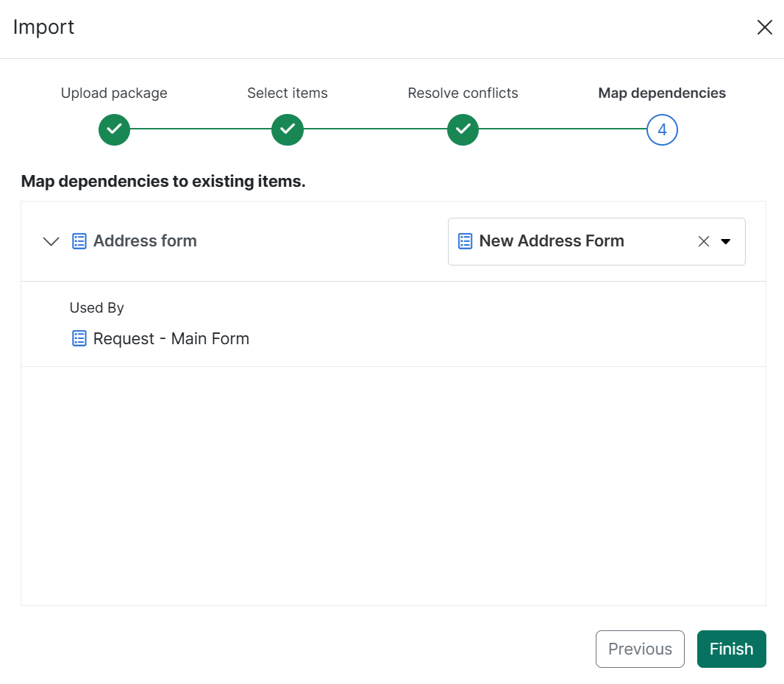Collapse the Address form row chevron
Viewport: 784px width, 684px height.
coord(51,241)
